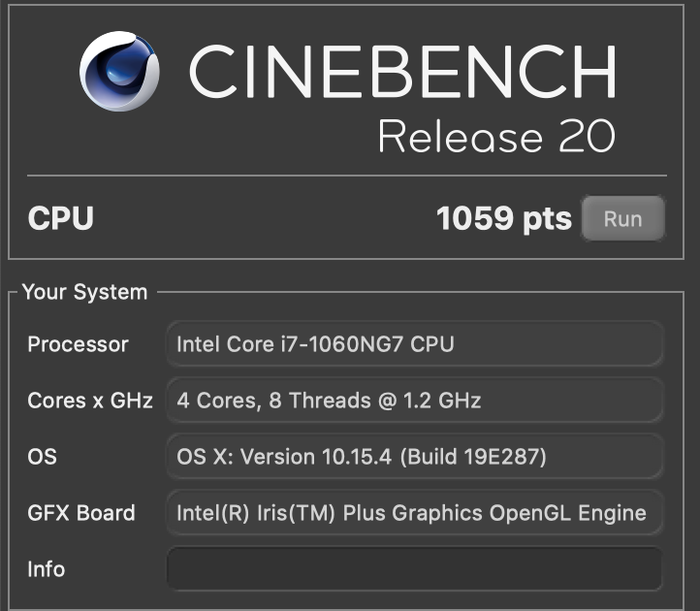
Task: Click the CPU row label
Action: 61,218
